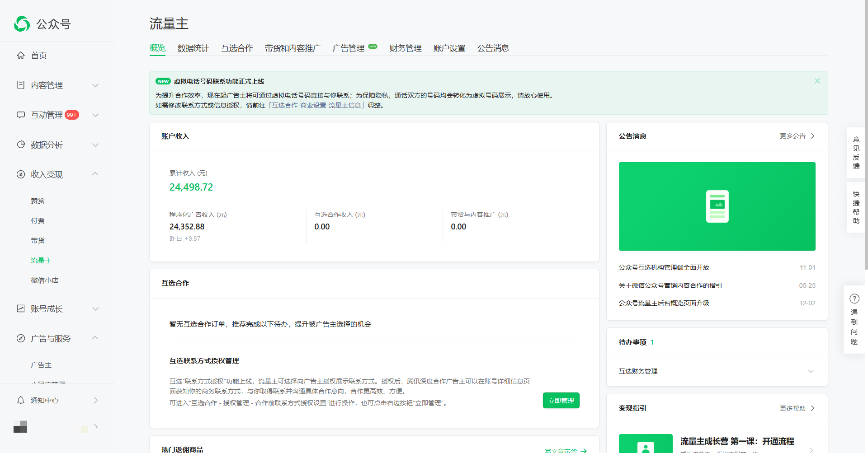
Task: Open the 互选合作-商业设置-流量主信息 link
Action: [316, 105]
